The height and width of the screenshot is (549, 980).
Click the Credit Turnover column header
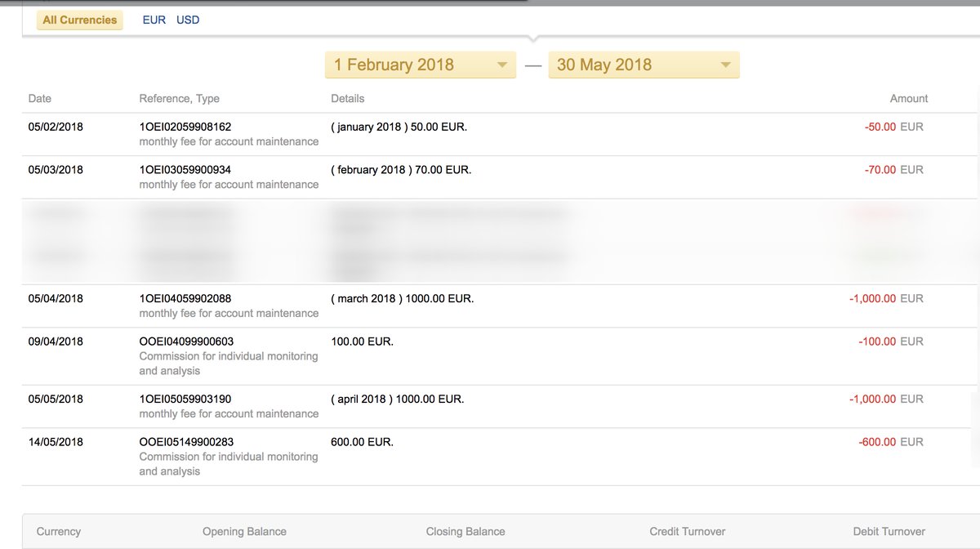[688, 531]
